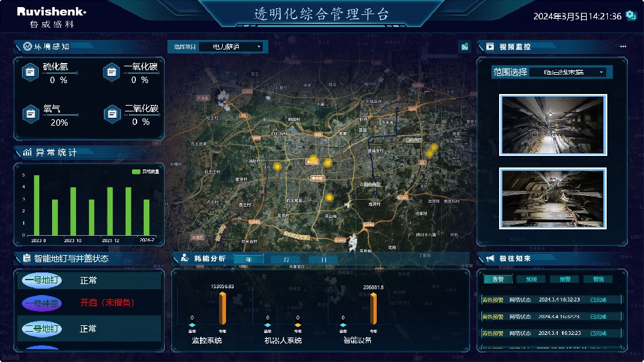This screenshot has width=644, height=362.
Task: Click the 硫化氢 sensor icon
Action: [x=30, y=72]
